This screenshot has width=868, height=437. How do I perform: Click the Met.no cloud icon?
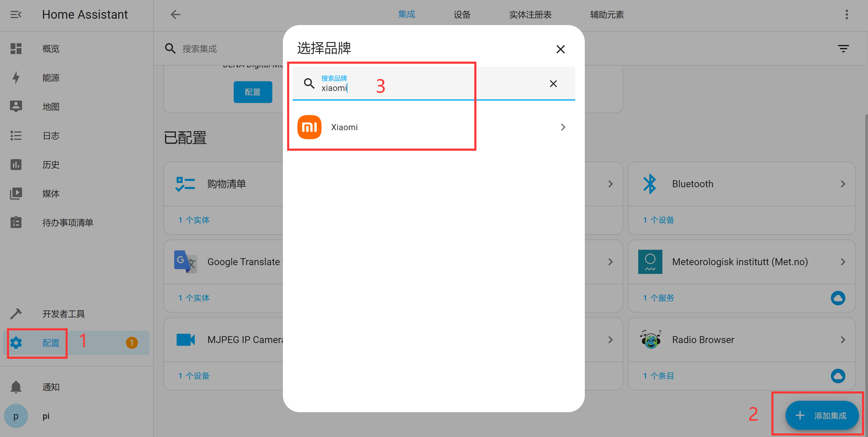[x=838, y=298]
